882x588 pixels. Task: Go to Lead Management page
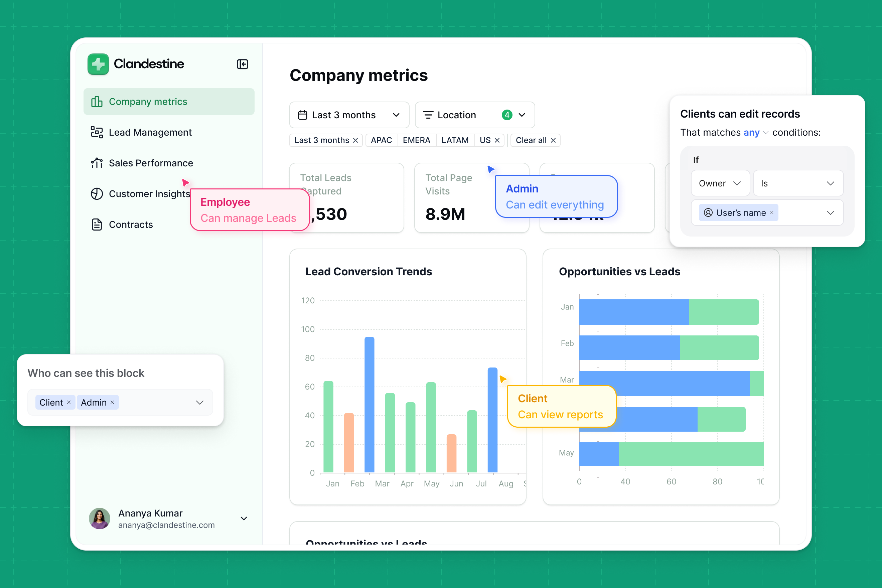150,132
